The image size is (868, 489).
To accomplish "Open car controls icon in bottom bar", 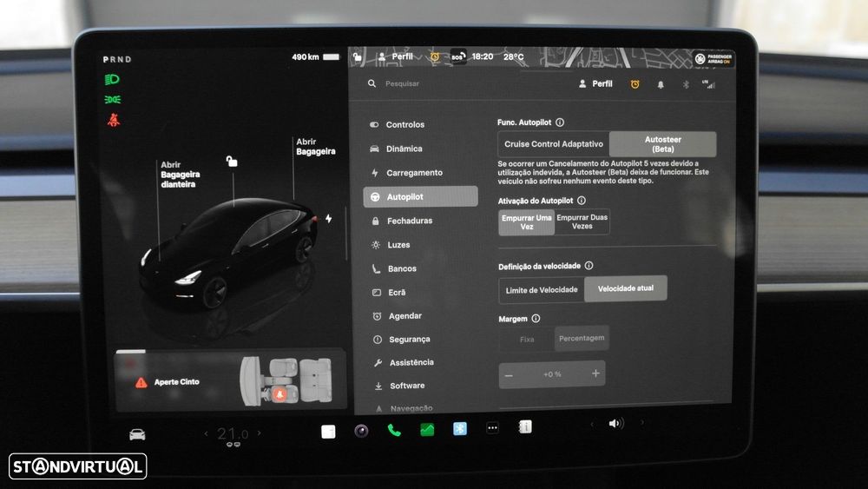I will (x=137, y=435).
